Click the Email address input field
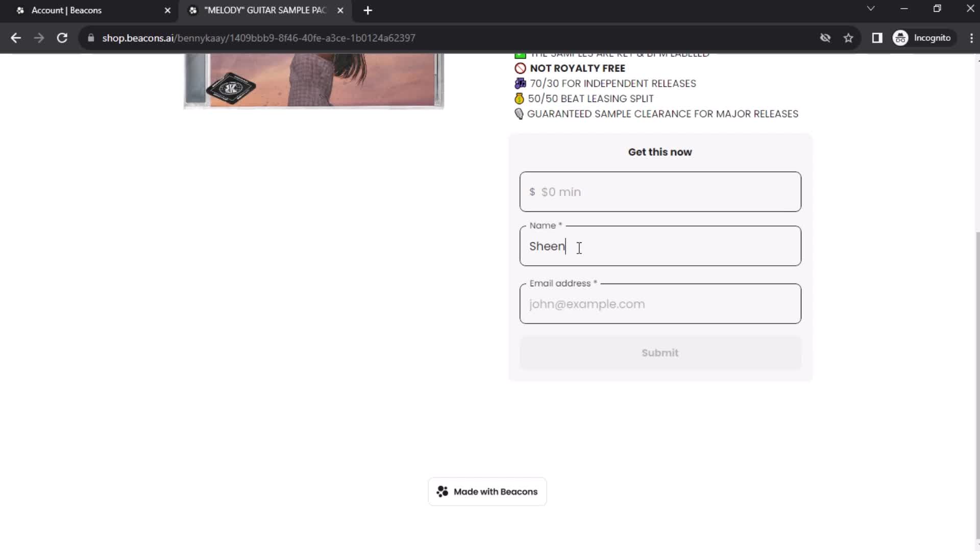 (x=660, y=304)
